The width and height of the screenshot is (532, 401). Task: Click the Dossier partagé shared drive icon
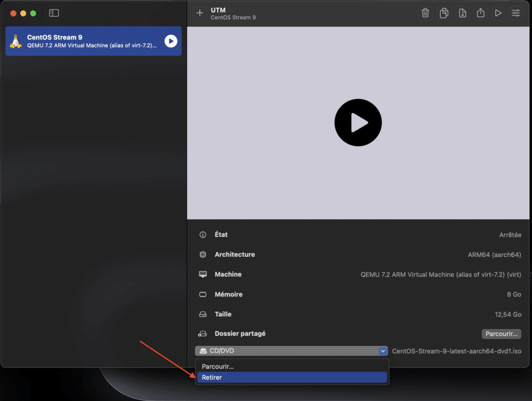(x=202, y=334)
